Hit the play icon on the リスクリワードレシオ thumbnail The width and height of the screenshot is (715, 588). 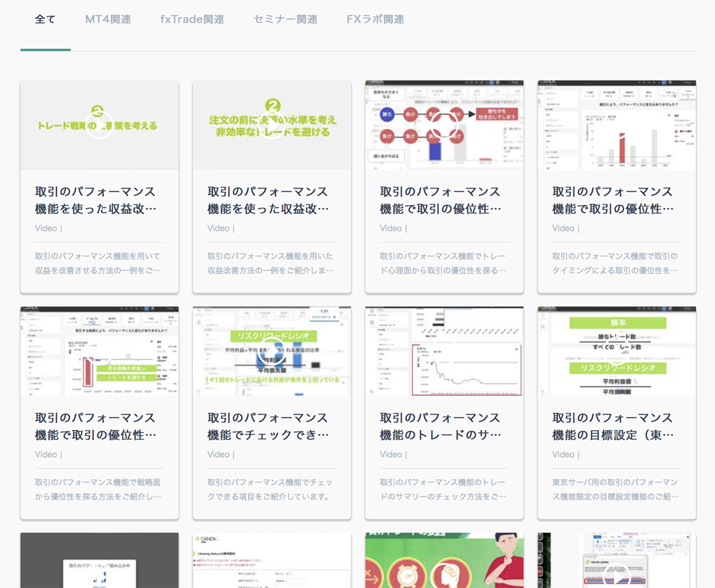(x=272, y=351)
